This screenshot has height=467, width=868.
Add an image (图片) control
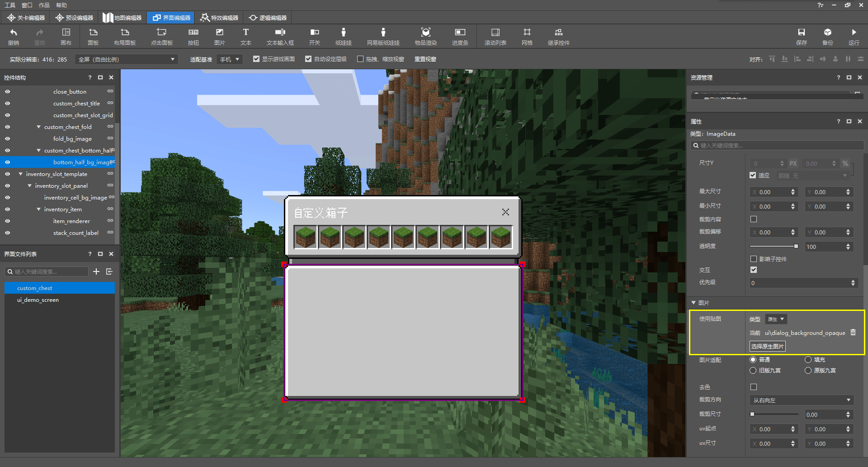click(x=220, y=36)
